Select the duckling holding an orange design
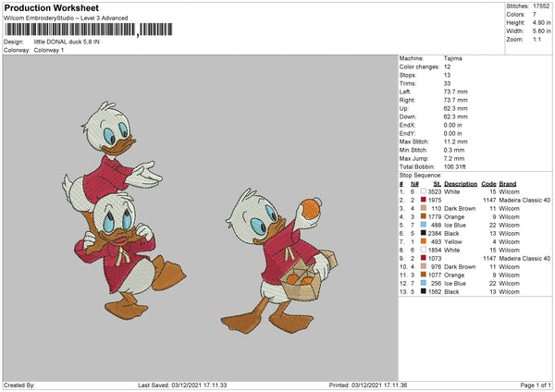 pyautogui.click(x=279, y=261)
